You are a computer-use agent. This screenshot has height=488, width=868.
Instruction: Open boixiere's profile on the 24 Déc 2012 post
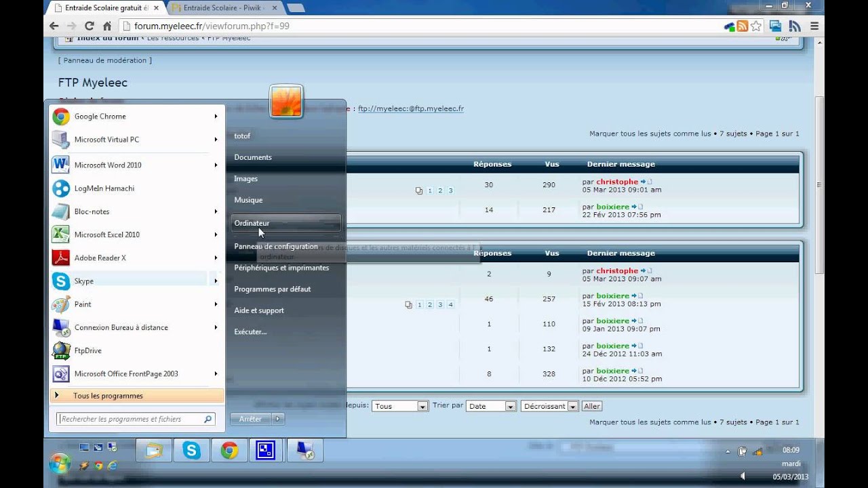pyautogui.click(x=613, y=346)
